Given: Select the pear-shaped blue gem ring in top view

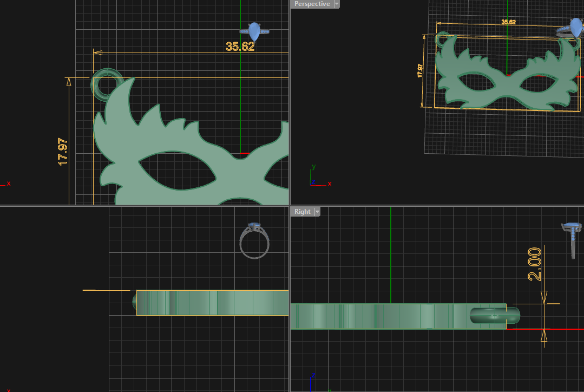Looking at the screenshot, I should (x=254, y=31).
